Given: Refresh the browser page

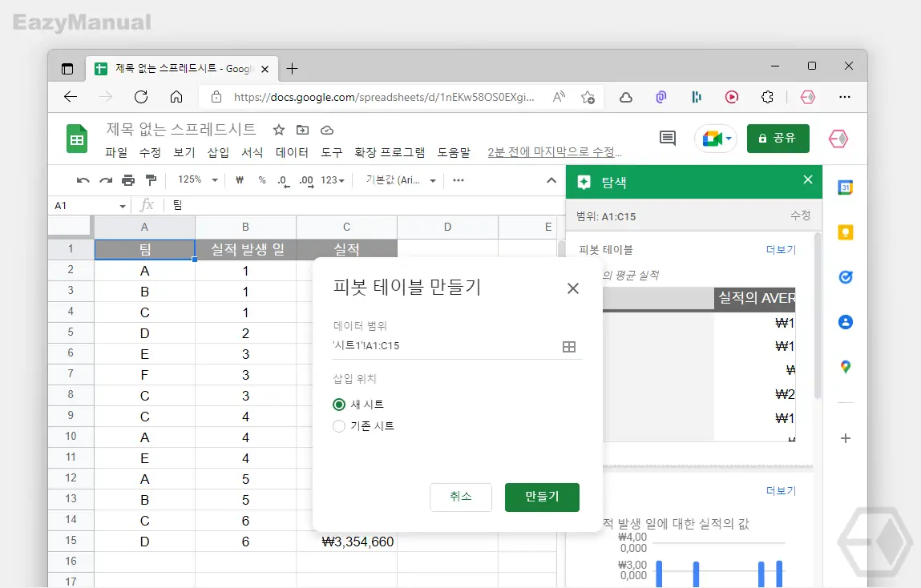Looking at the screenshot, I should tap(141, 97).
